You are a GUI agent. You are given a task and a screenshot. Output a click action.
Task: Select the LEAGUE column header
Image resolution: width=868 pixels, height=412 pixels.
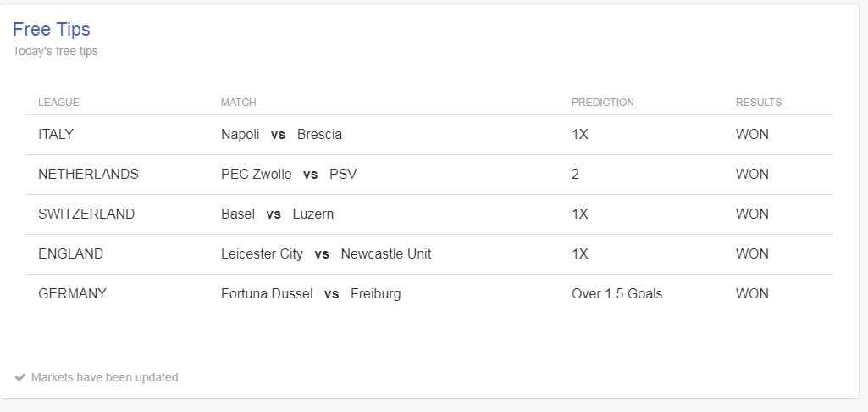[58, 103]
